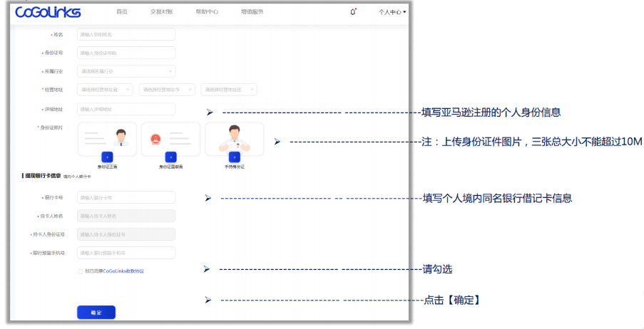Focus the 银行卡号 input field
The image size is (644, 329).
[x=126, y=197]
